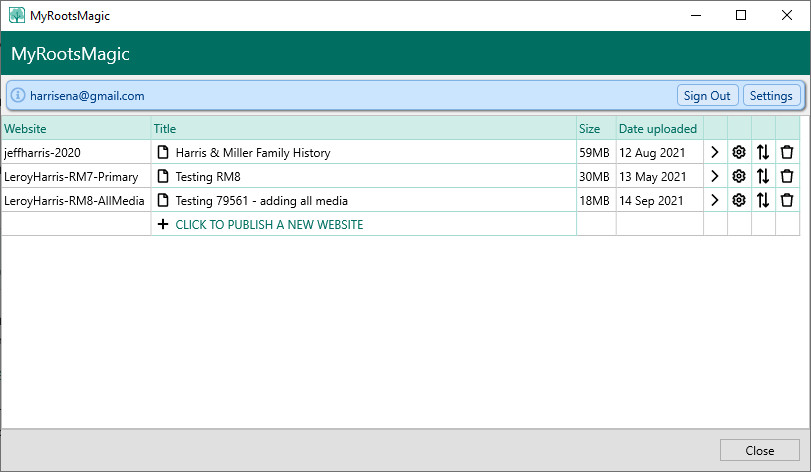Remove LeroyHarris-RM8-AllMedia using trash icon

[787, 200]
